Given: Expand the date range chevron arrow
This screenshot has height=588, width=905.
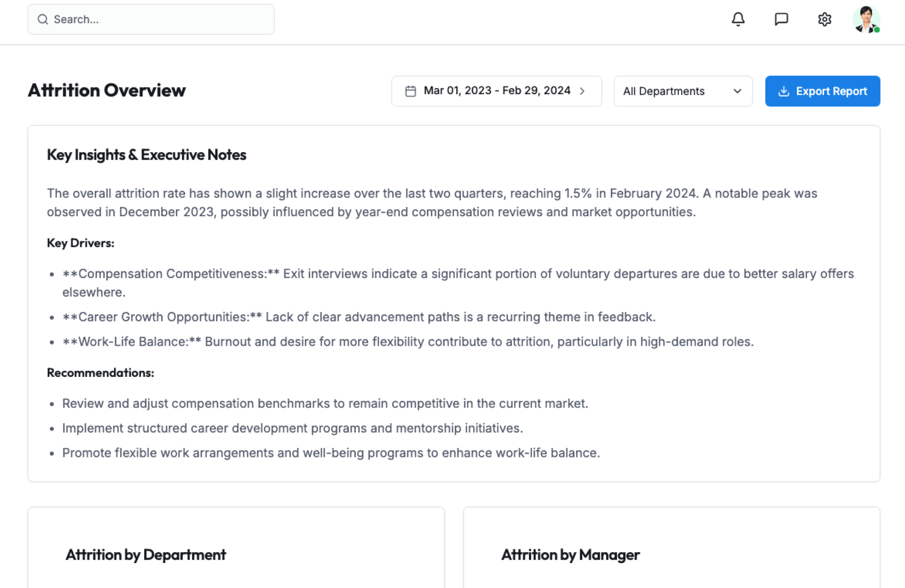Looking at the screenshot, I should (583, 91).
